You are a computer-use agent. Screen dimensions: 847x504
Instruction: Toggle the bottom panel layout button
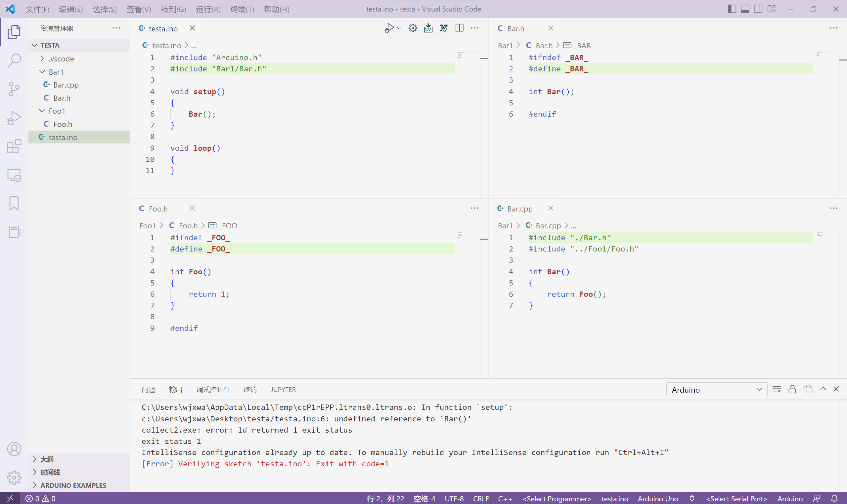click(x=745, y=9)
